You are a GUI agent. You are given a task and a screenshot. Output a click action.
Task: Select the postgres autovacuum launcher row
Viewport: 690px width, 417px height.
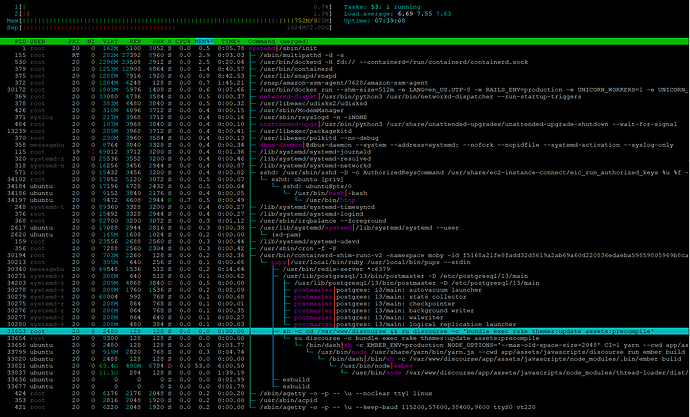click(345, 289)
